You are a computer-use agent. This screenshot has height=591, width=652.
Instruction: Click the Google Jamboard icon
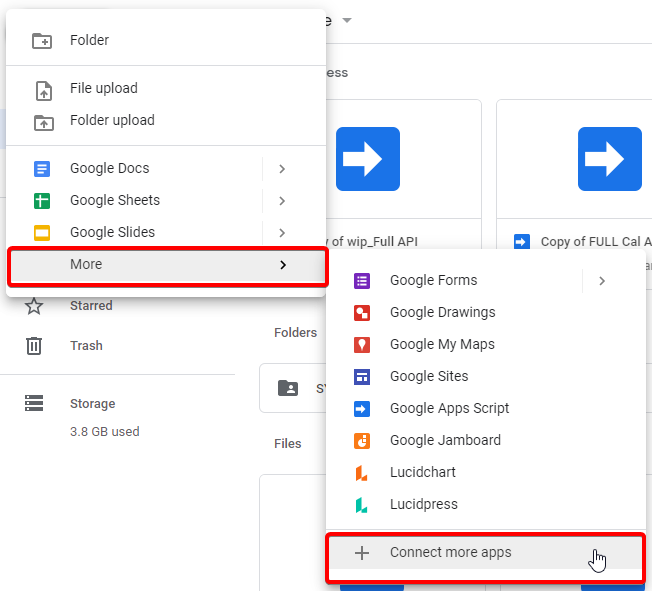362,441
